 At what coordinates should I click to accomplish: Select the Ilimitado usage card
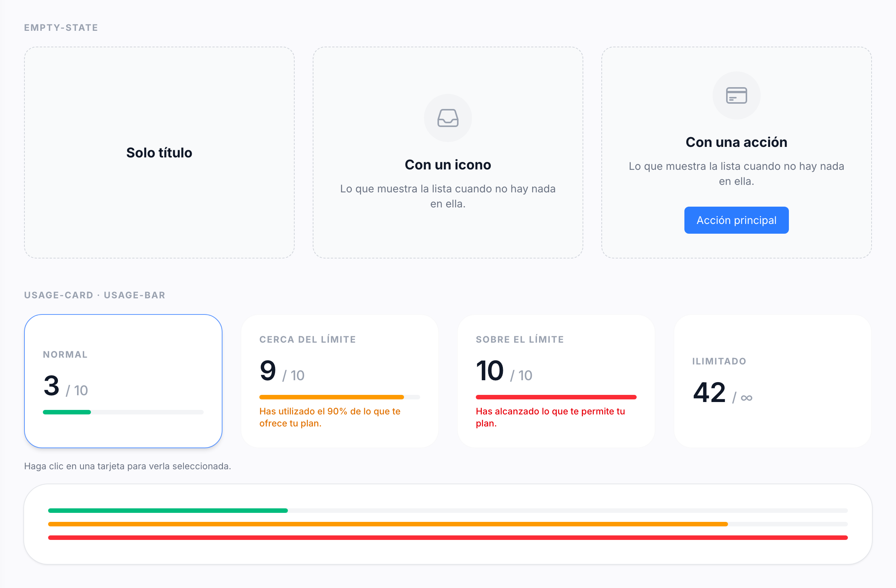pos(772,381)
